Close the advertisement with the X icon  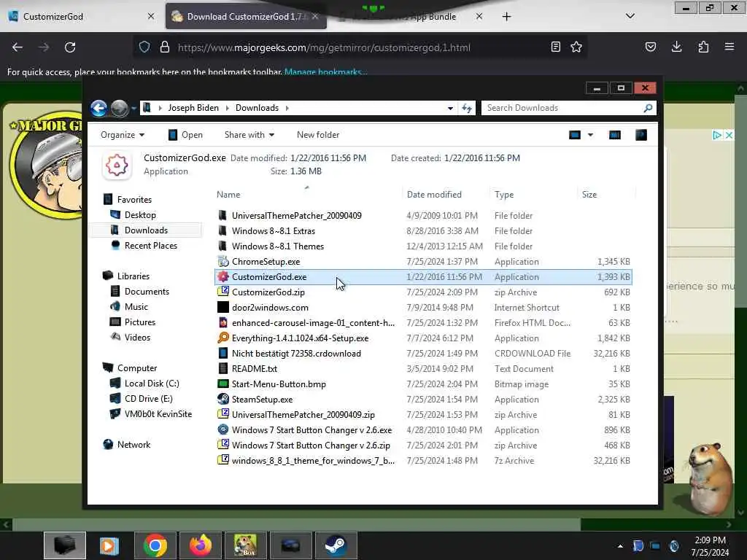pyautogui.click(x=729, y=135)
